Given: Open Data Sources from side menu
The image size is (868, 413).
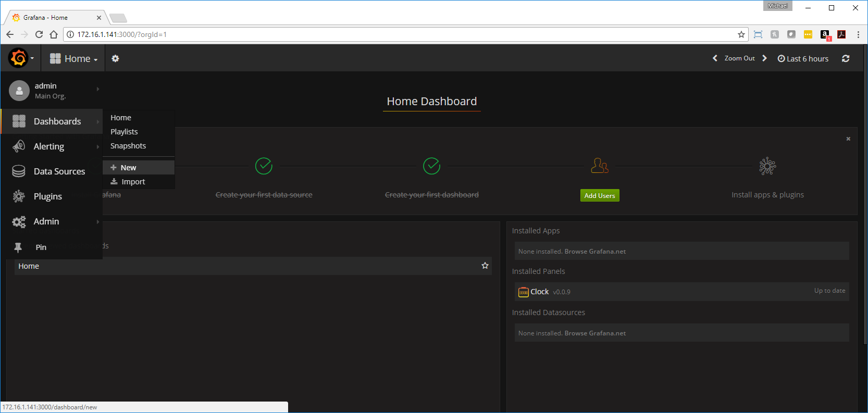Looking at the screenshot, I should pyautogui.click(x=59, y=171).
